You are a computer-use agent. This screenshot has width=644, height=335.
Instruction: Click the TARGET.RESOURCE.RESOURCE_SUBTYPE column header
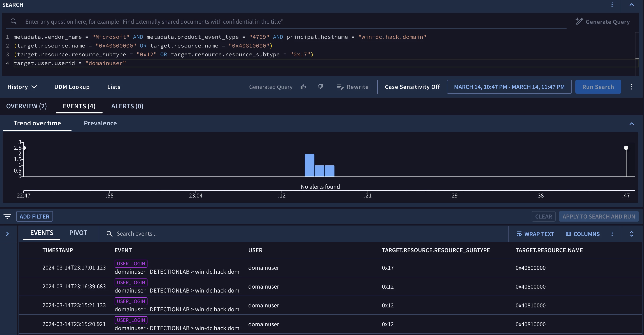pyautogui.click(x=436, y=250)
